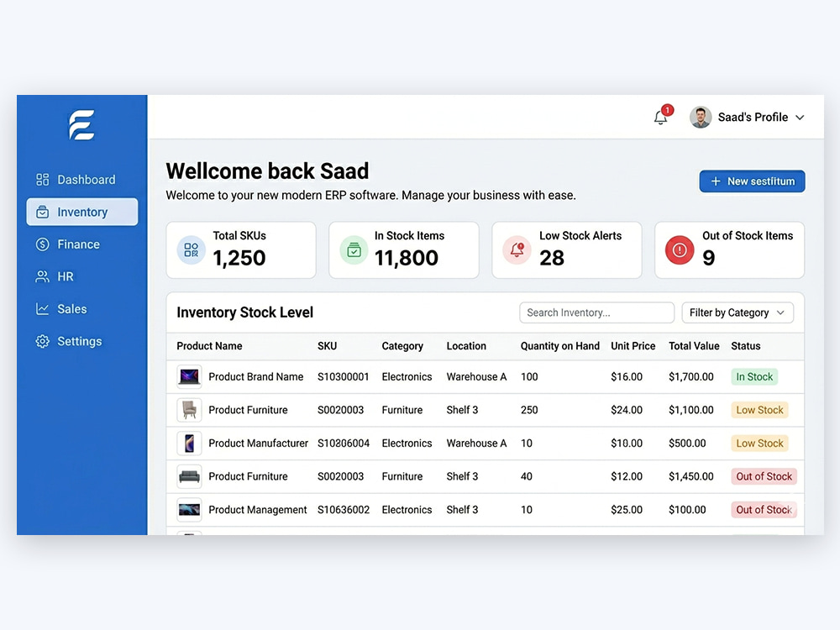The width and height of the screenshot is (840, 630).
Task: Click the Total Value column header
Action: [x=694, y=346]
